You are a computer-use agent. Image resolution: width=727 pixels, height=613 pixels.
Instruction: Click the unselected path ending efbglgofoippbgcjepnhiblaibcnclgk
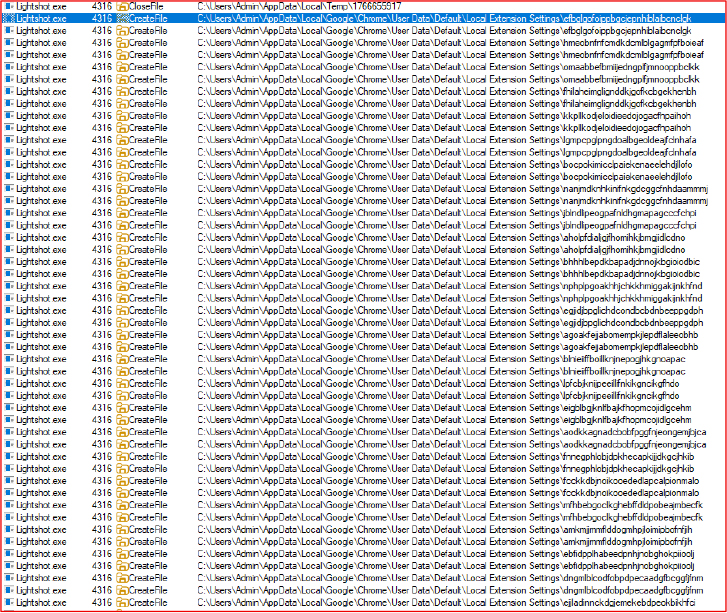tap(444, 31)
